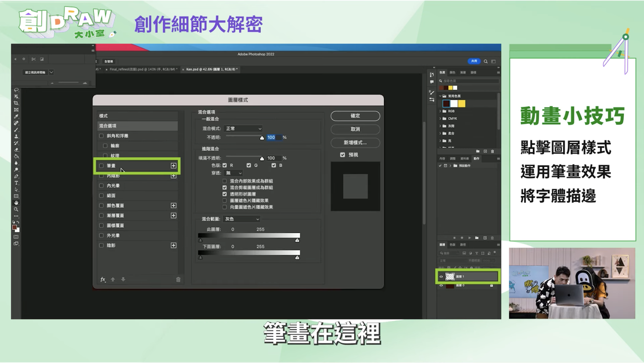Click the blue 共用 share button
The width and height of the screenshot is (644, 363).
pyautogui.click(x=473, y=61)
